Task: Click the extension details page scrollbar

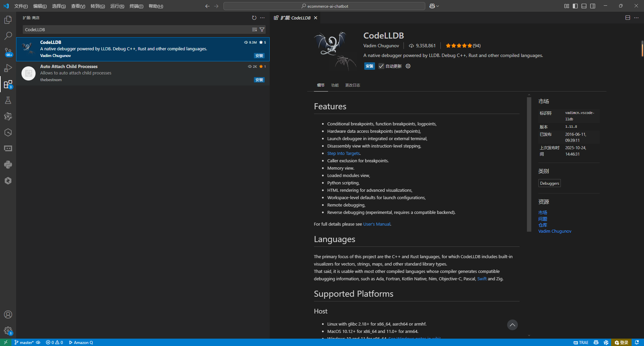Action: pos(529,164)
